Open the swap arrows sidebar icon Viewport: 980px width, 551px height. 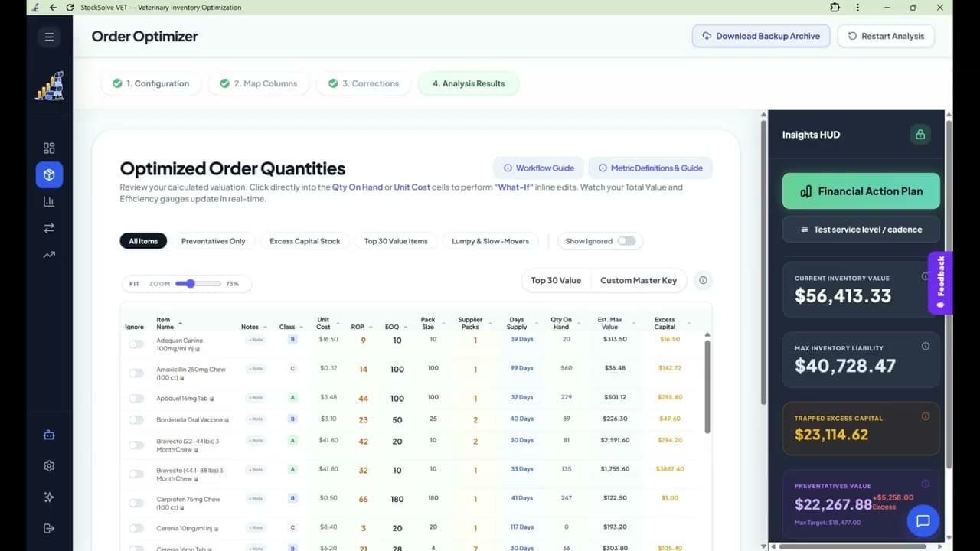pos(49,228)
